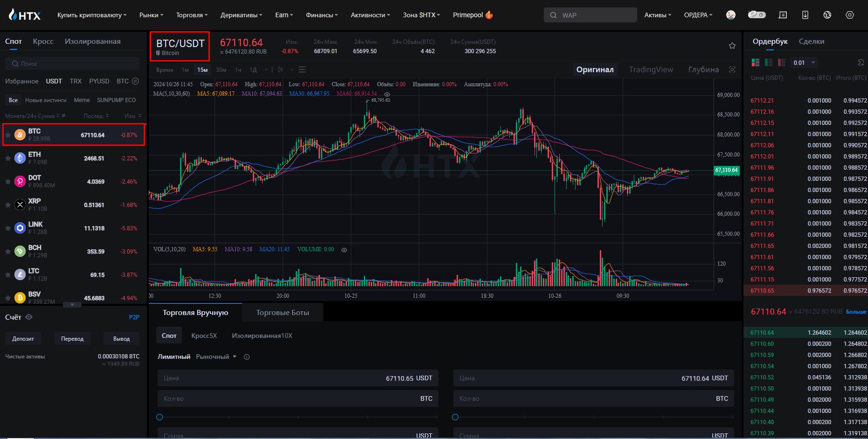Screen dimensions: 868x439
Task: Click the BCH coin icon
Action: click(20, 251)
